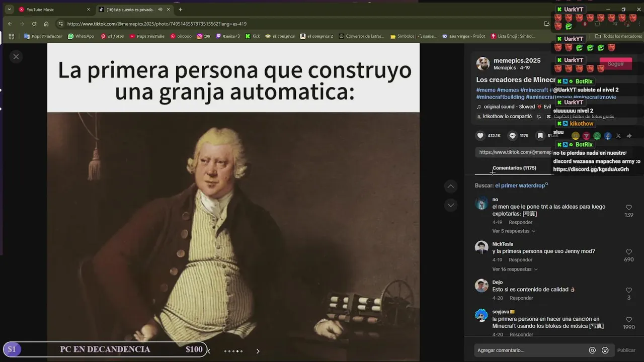The image size is (644, 362).
Task: Show the next photo in the carousel
Action: point(258,351)
